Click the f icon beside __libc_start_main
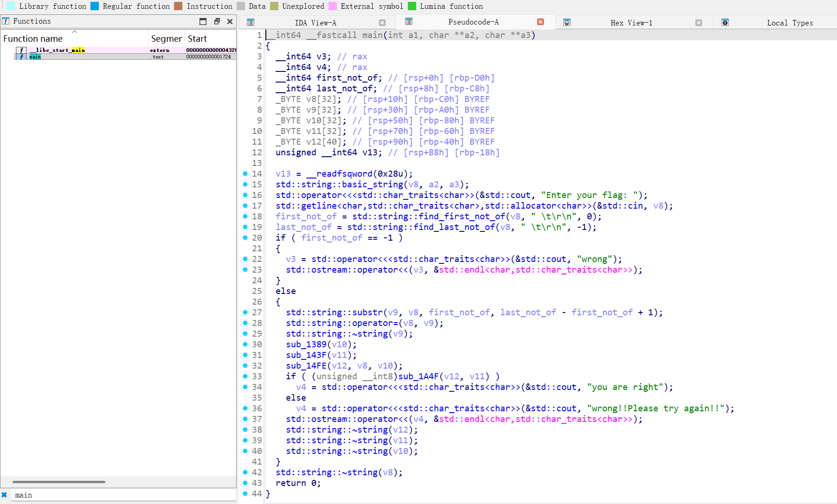The height and width of the screenshot is (504, 837). click(21, 50)
